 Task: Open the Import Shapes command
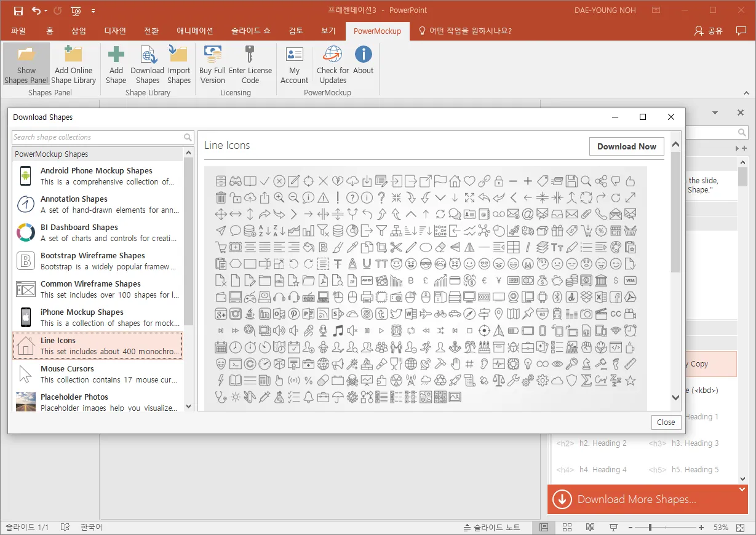coord(178,65)
